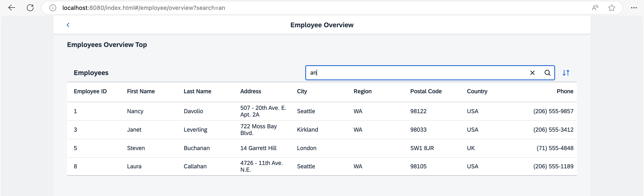
Task: Click country UK
Action: click(471, 148)
